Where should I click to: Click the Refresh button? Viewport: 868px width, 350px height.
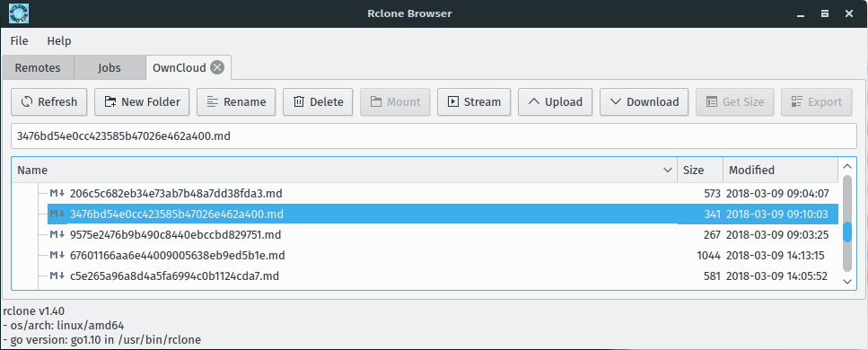(x=48, y=102)
